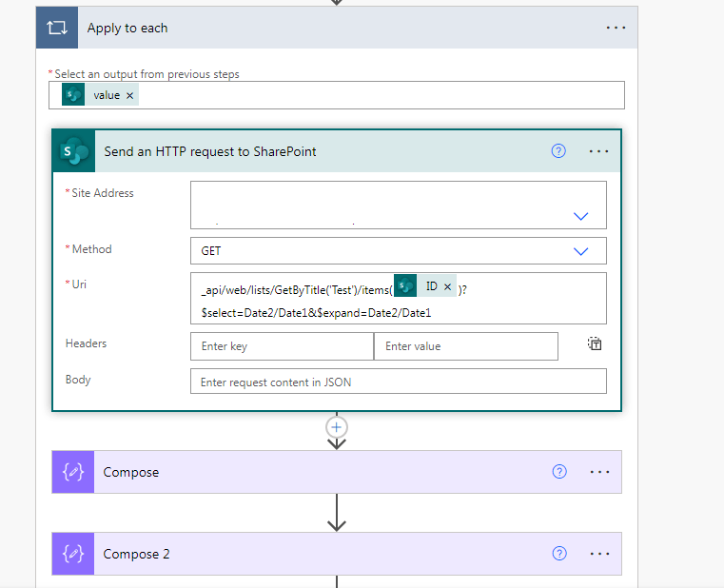The image size is (724, 588).
Task: Click the Uri input field text
Action: coord(399,299)
